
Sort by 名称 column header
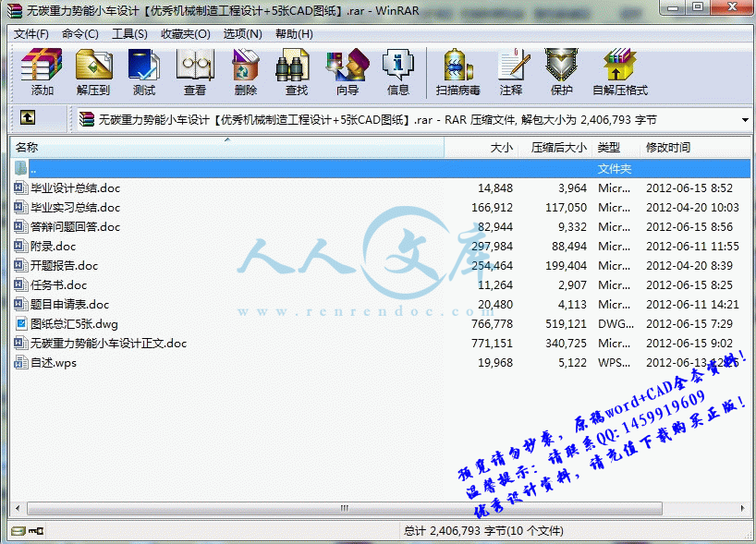coord(227,148)
